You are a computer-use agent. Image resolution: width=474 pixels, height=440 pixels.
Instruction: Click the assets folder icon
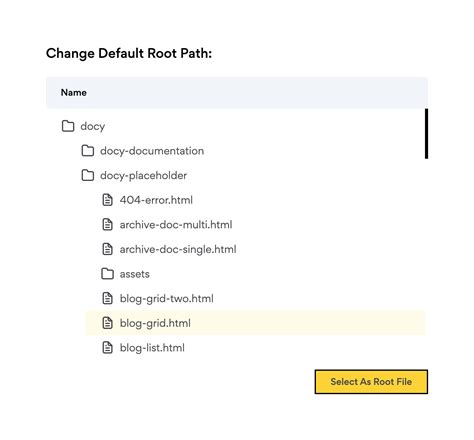107,274
